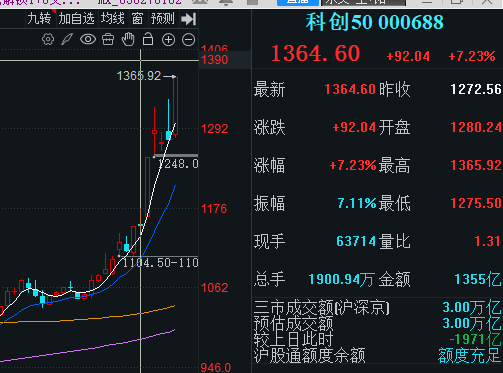The height and width of the screenshot is (373, 503).
Task: Select the hand pan tool
Action: (128, 40)
